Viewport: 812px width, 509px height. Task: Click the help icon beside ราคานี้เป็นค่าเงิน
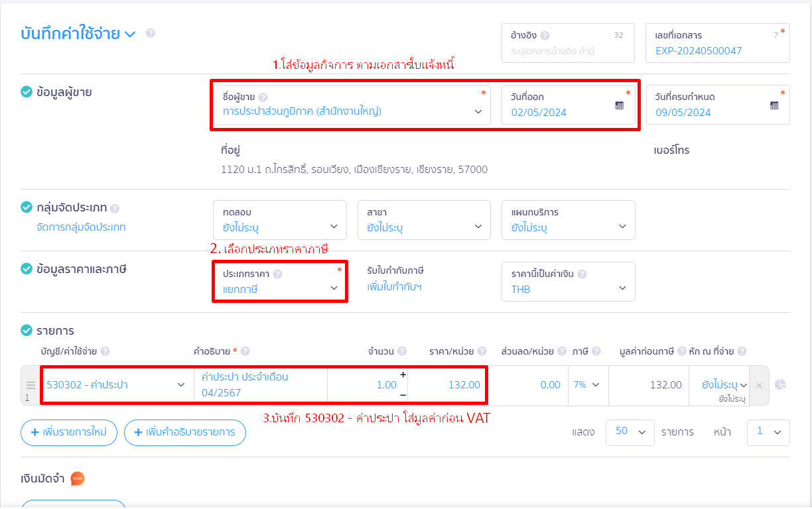[581, 274]
